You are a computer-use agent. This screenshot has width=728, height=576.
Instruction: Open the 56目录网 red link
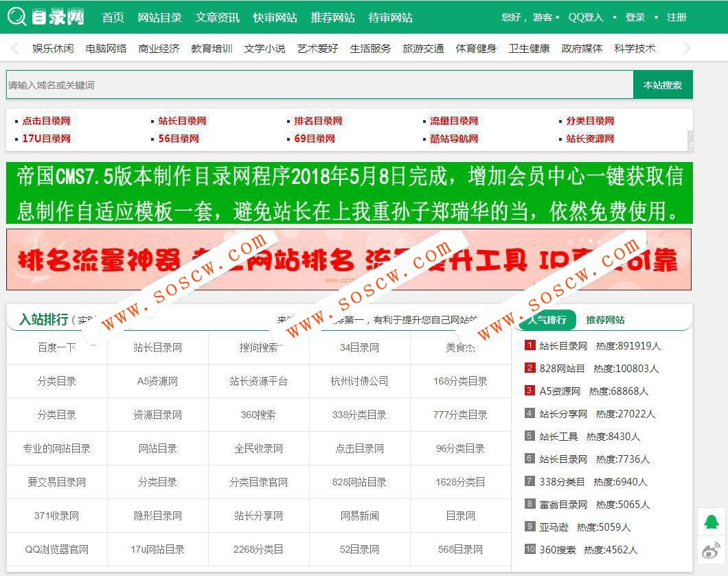coord(179,138)
